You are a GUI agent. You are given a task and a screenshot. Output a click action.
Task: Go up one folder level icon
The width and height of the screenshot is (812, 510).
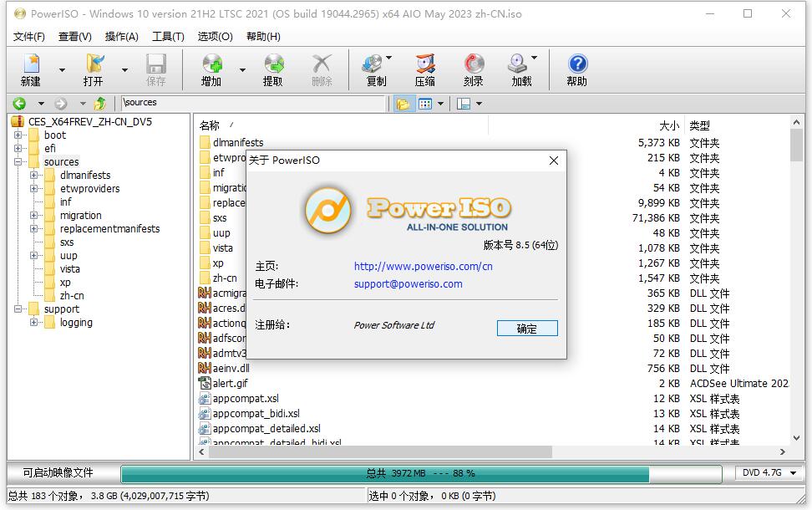coord(99,104)
